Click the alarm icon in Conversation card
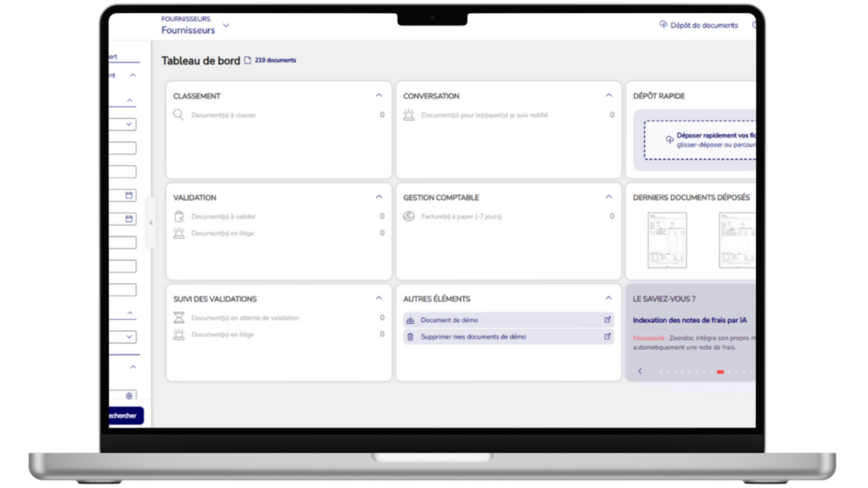Image resolution: width=868 pixels, height=488 pixels. (x=409, y=115)
